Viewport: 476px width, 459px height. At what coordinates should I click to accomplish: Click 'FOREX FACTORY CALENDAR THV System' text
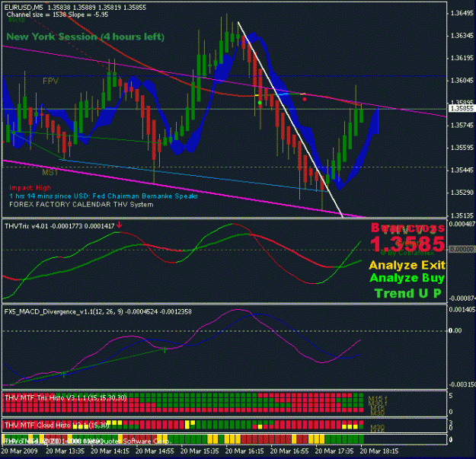click(81, 205)
